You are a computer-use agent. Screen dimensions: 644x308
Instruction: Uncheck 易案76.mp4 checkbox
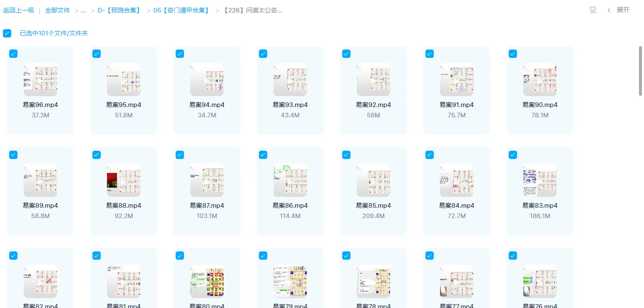coord(513,256)
